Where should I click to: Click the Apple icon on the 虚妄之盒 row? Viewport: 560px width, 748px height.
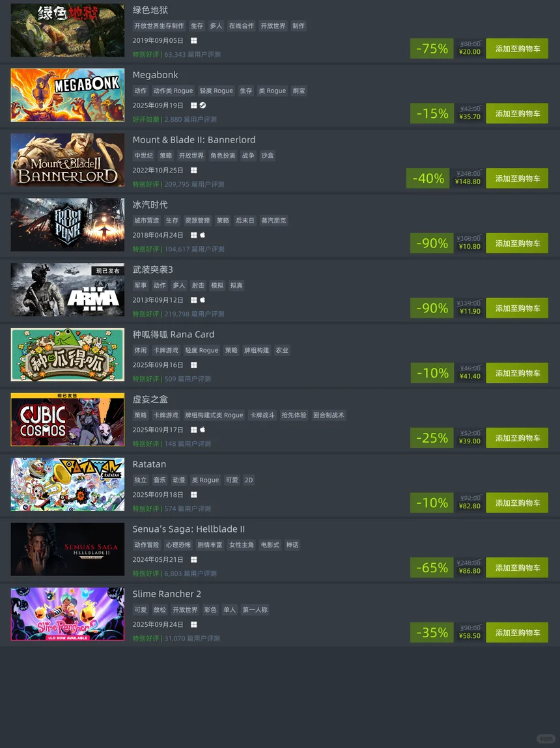[x=203, y=430]
